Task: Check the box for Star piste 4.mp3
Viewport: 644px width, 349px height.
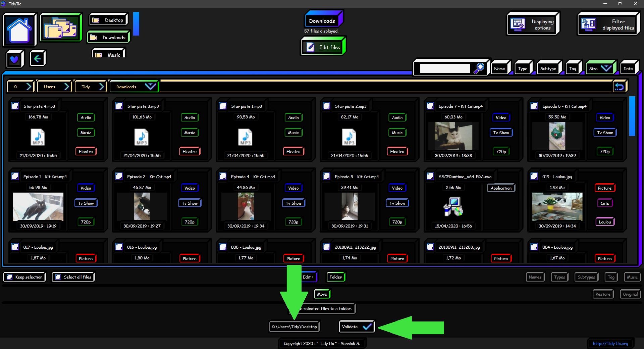Action: (15, 106)
